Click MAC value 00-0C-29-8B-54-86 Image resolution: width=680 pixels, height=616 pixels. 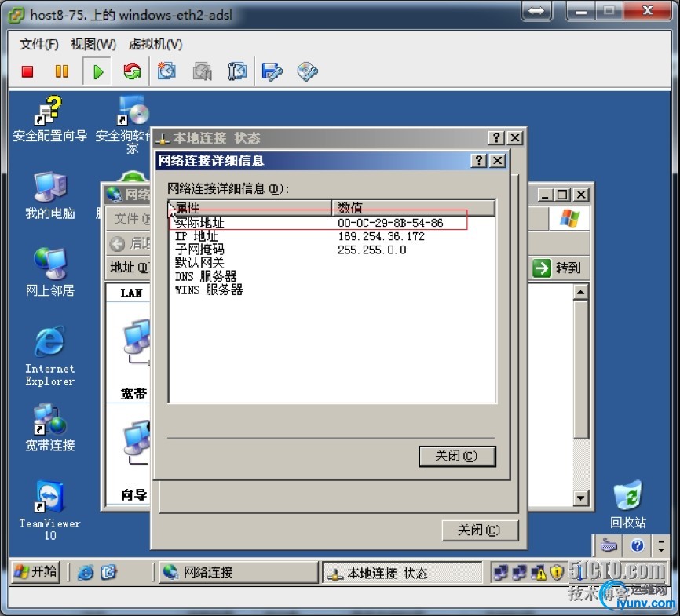click(x=390, y=223)
